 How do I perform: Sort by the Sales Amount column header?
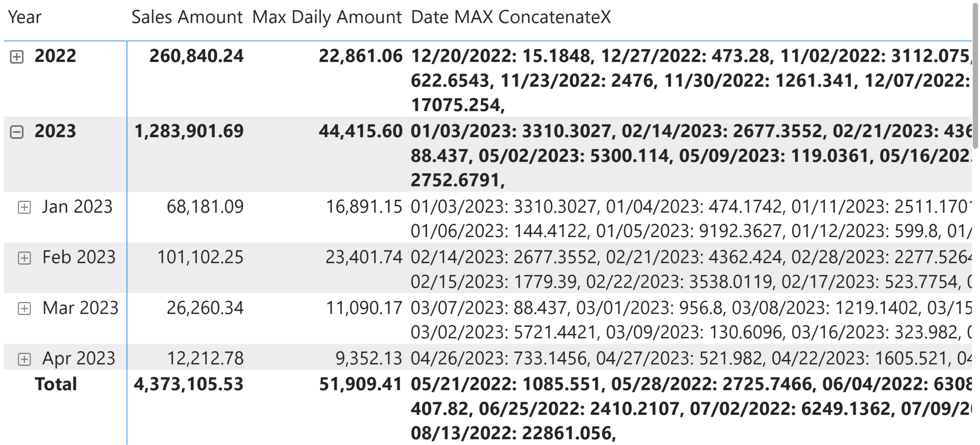point(187,17)
